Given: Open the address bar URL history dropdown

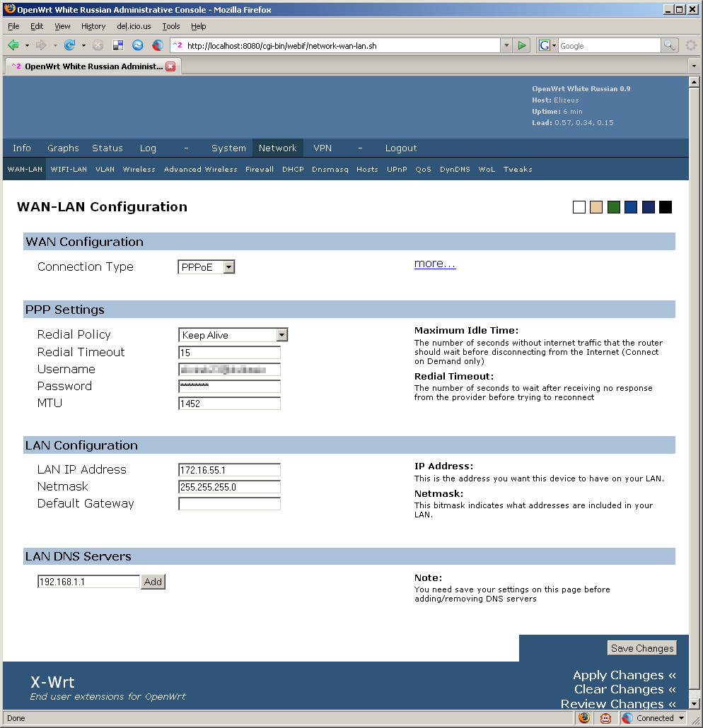Looking at the screenshot, I should (x=506, y=45).
